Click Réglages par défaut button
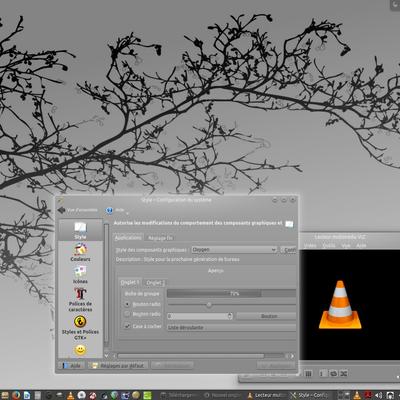Viewport: 400px width, 400px height. tap(118, 365)
